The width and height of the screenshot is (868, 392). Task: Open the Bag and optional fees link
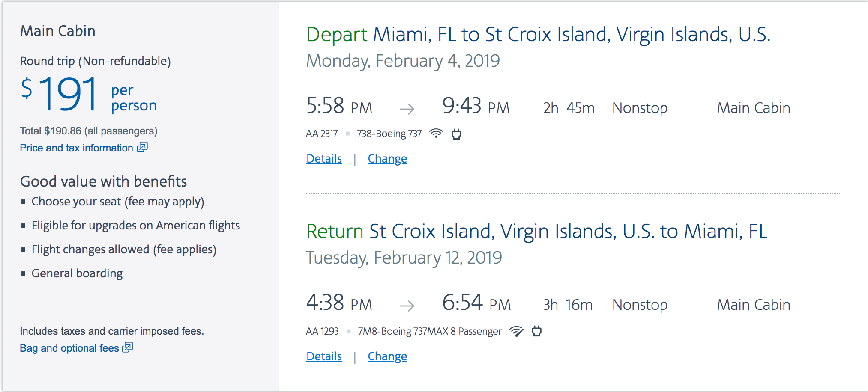coord(69,348)
